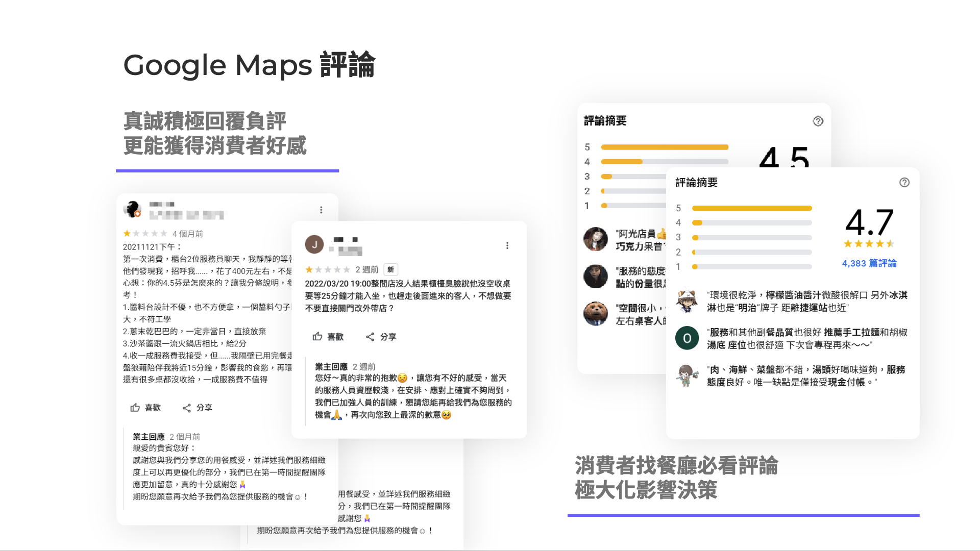Click the one-star rating on the 4 個月前 review
The image size is (980, 551).
coord(145,234)
